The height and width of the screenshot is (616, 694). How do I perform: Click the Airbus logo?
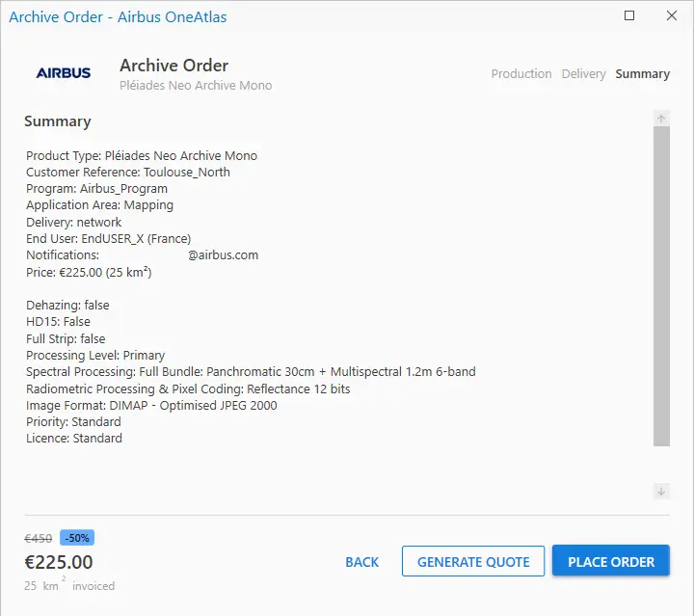64,73
